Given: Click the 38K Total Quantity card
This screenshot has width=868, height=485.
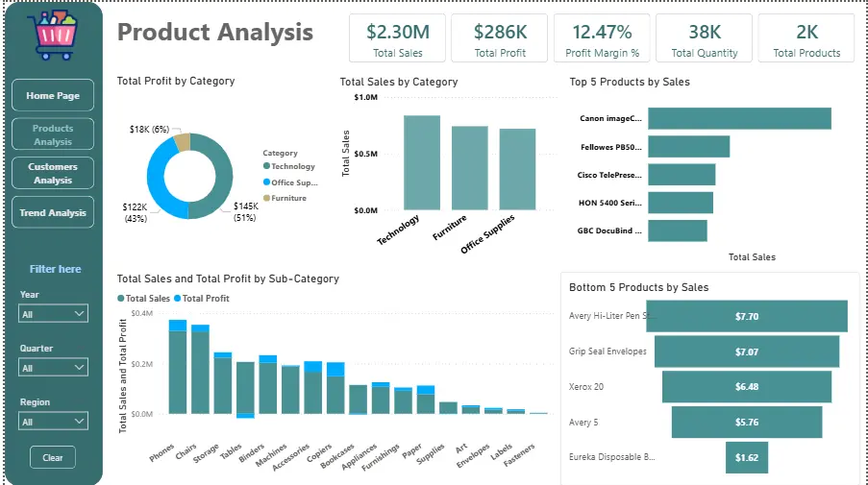Looking at the screenshot, I should (705, 38).
